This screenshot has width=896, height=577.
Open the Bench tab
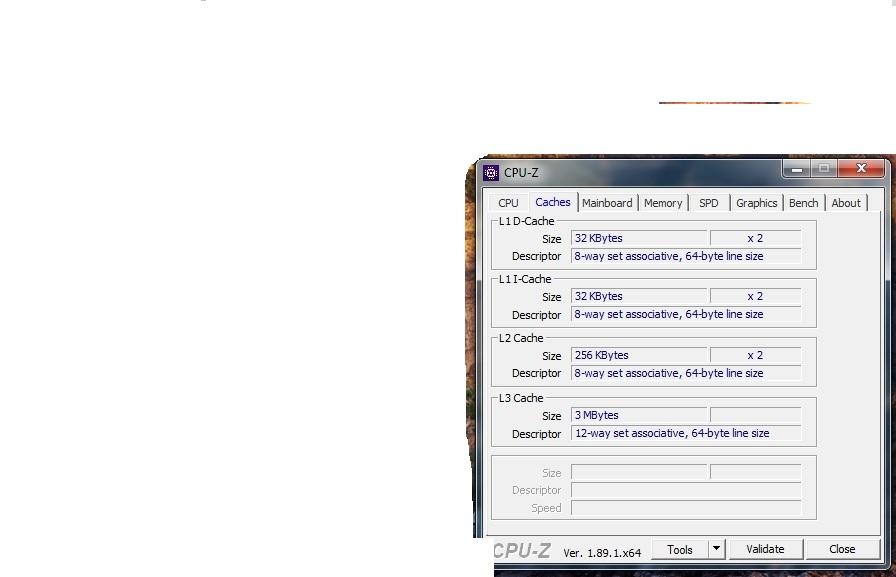(x=803, y=203)
